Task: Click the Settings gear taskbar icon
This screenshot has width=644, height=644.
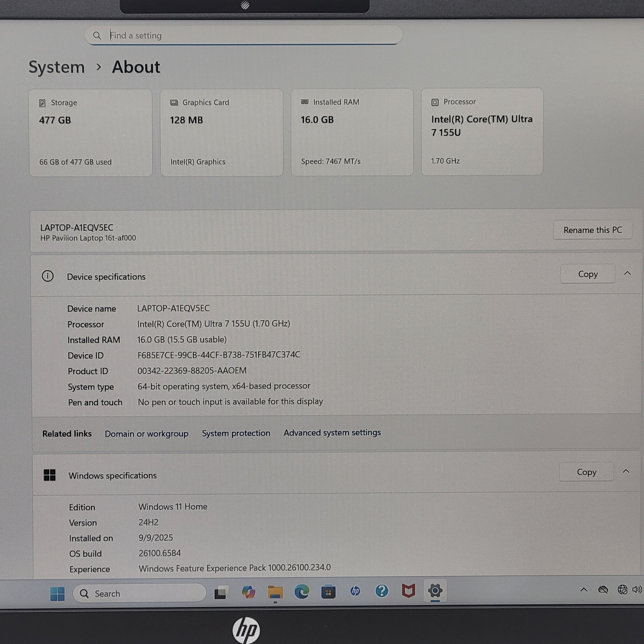Action: point(435,591)
